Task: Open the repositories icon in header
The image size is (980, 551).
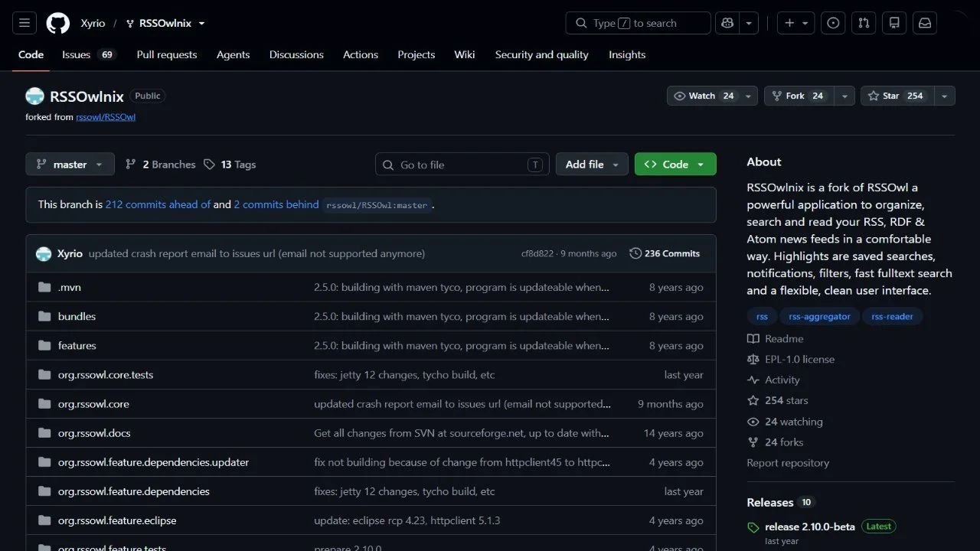Action: pyautogui.click(x=894, y=23)
